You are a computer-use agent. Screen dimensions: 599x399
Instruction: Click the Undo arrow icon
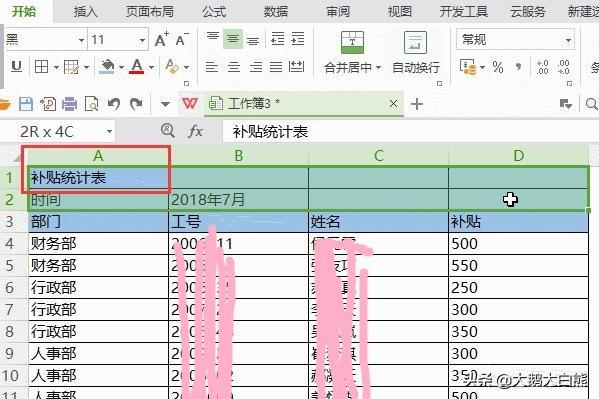coord(114,104)
